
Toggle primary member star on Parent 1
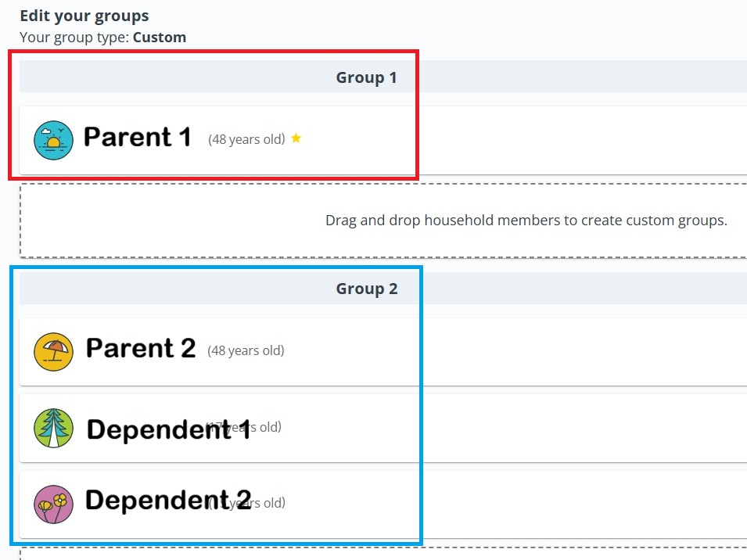coord(296,138)
